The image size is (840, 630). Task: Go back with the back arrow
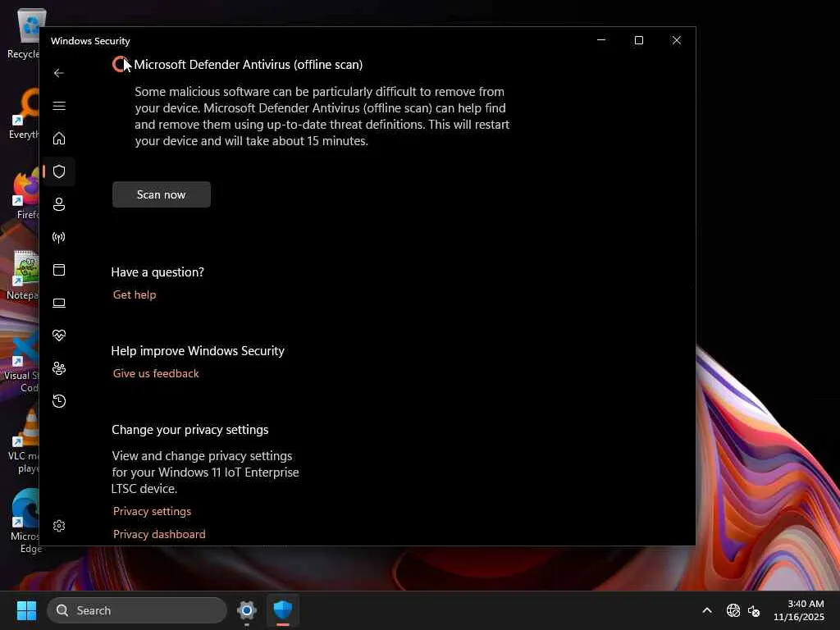59,73
